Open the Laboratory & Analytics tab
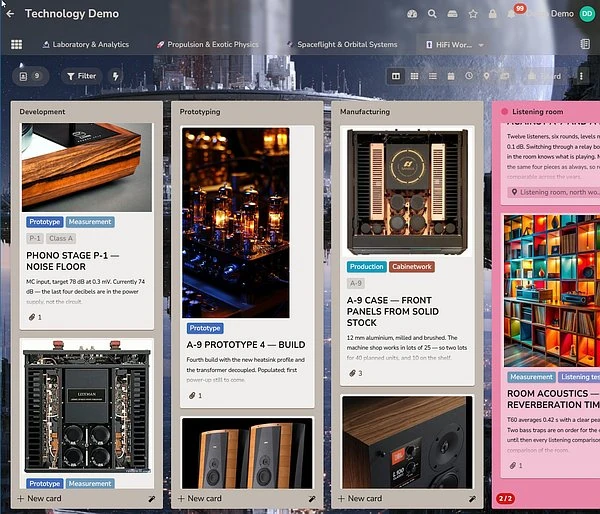Image resolution: width=600 pixels, height=514 pixels. tap(86, 44)
